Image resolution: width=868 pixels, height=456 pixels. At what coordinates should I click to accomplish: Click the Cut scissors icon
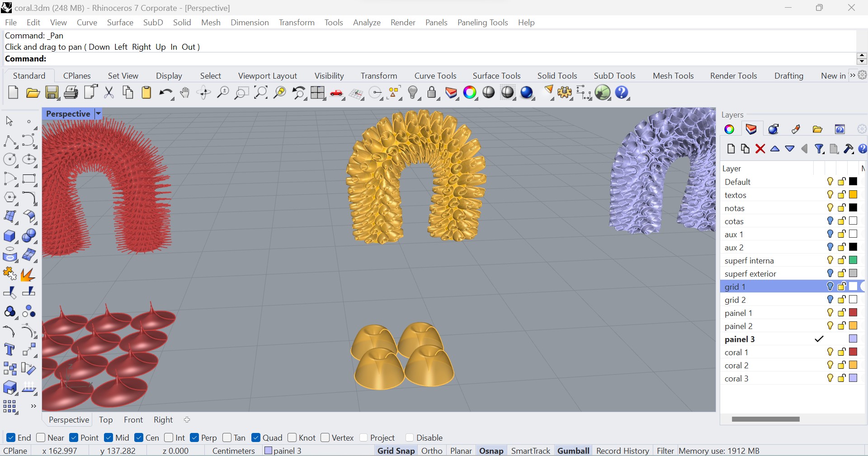(109, 93)
